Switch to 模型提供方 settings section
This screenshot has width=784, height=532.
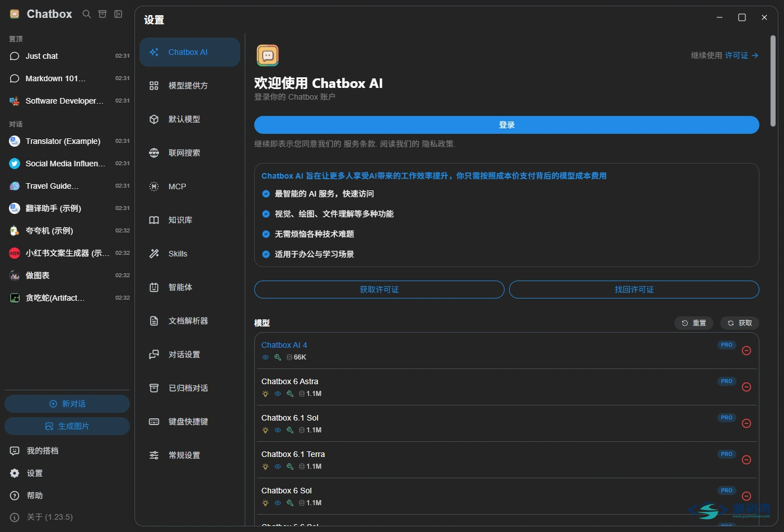point(190,86)
